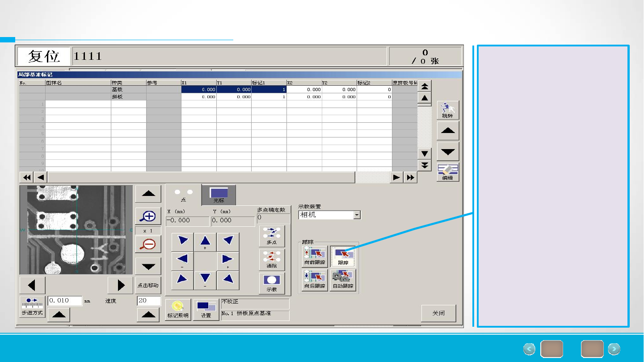Click the X+ right jog arrow
This screenshot has height=362, width=644.
tap(228, 261)
